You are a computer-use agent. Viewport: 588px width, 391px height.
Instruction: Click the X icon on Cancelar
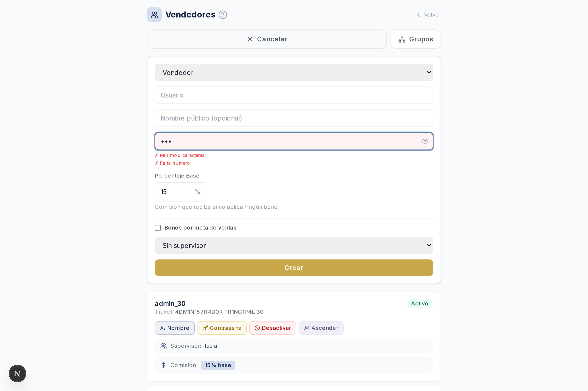(250, 39)
